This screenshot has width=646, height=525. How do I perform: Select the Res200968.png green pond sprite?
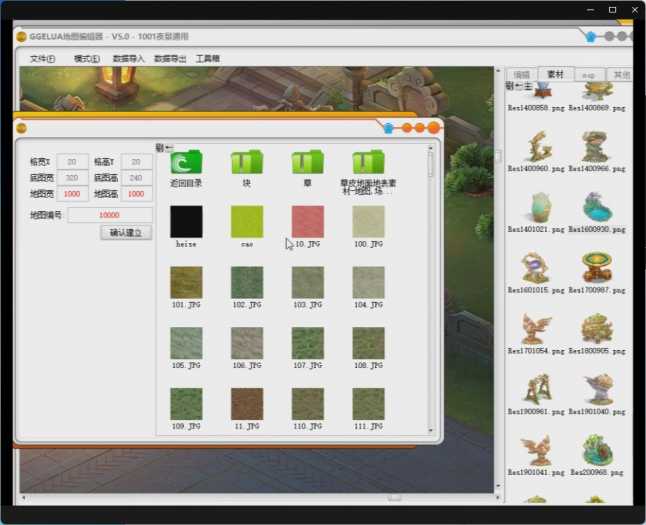tap(597, 450)
